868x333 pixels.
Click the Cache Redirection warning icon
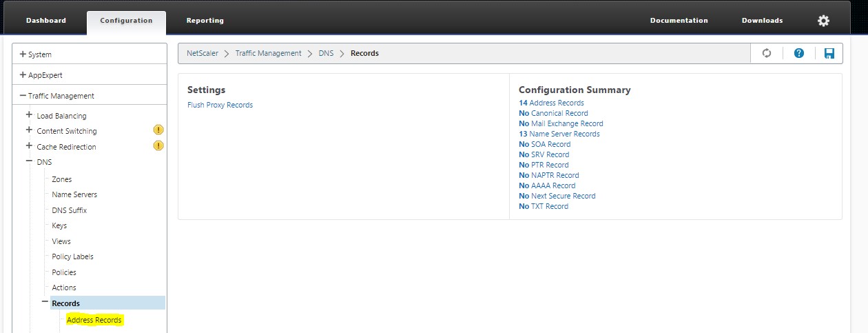158,145
